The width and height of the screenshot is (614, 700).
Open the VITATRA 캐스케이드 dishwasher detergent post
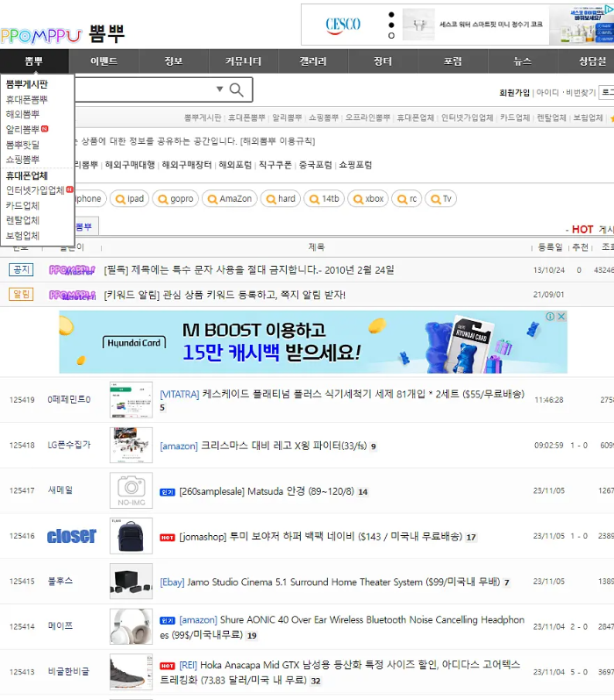(x=342, y=394)
